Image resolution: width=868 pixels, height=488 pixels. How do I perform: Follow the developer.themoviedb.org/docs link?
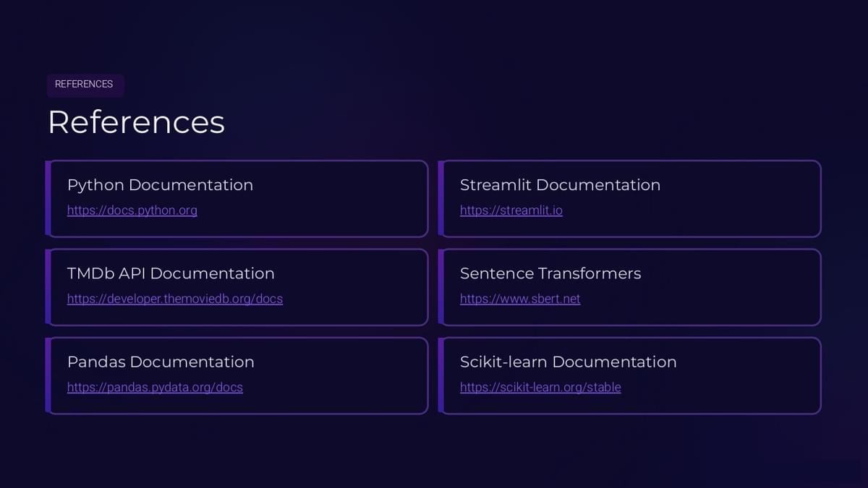pyautogui.click(x=175, y=299)
